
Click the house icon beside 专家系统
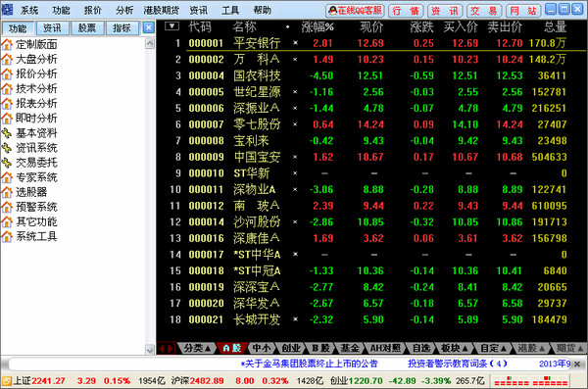7,177
